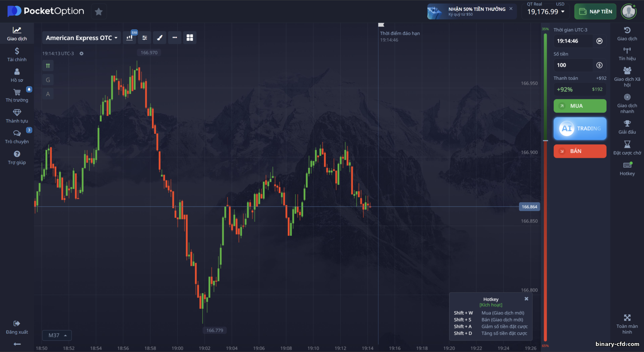Expand account balance 19,176.99 dropdown
This screenshot has height=352, width=644.
click(546, 12)
